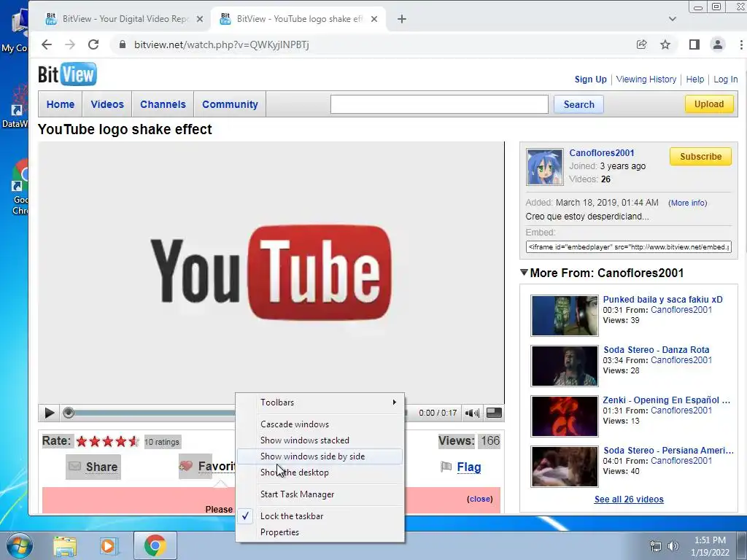The image size is (747, 560).
Task: Choose Show windows stacked
Action: pos(320,440)
